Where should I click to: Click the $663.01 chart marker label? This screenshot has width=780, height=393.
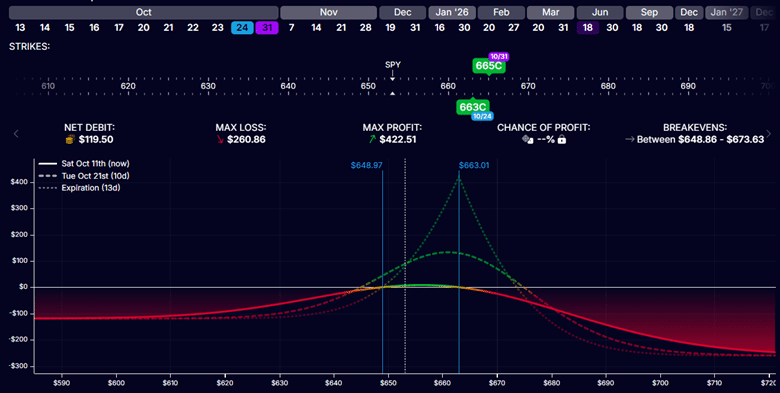(474, 165)
